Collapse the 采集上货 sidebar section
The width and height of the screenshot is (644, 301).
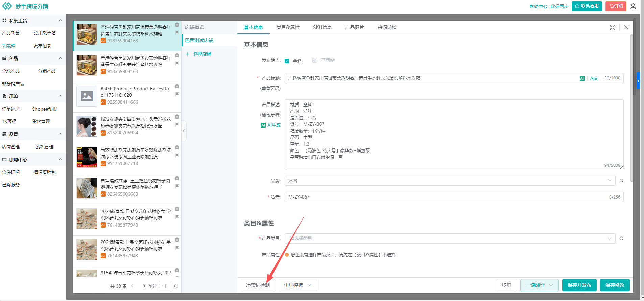(x=61, y=20)
